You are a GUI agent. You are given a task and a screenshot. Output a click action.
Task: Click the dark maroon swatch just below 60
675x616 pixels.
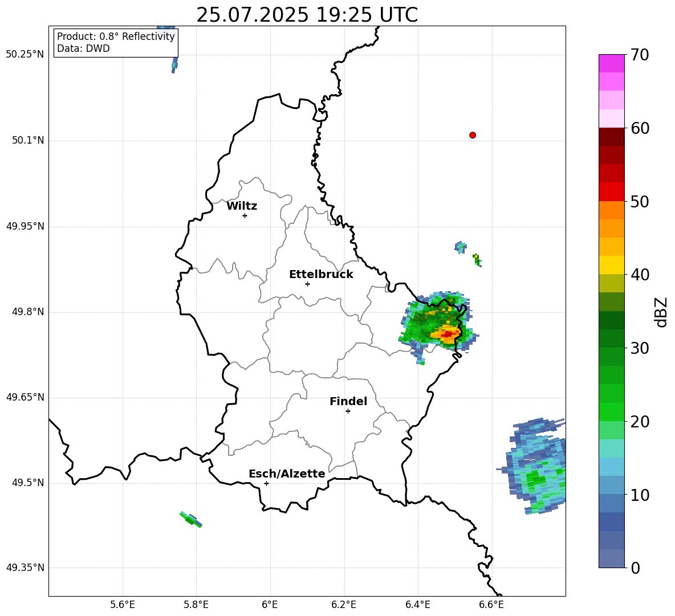click(611, 137)
